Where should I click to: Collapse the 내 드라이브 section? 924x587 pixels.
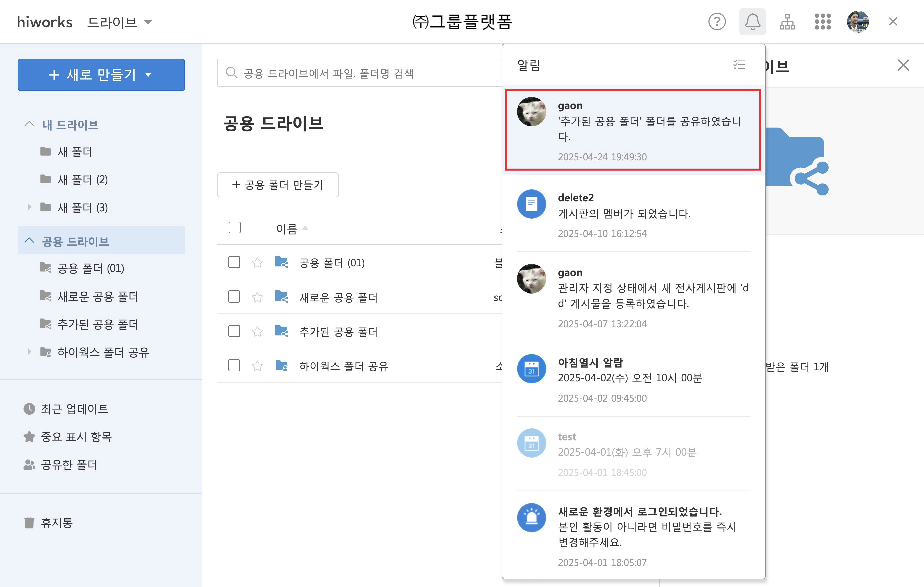tap(29, 124)
